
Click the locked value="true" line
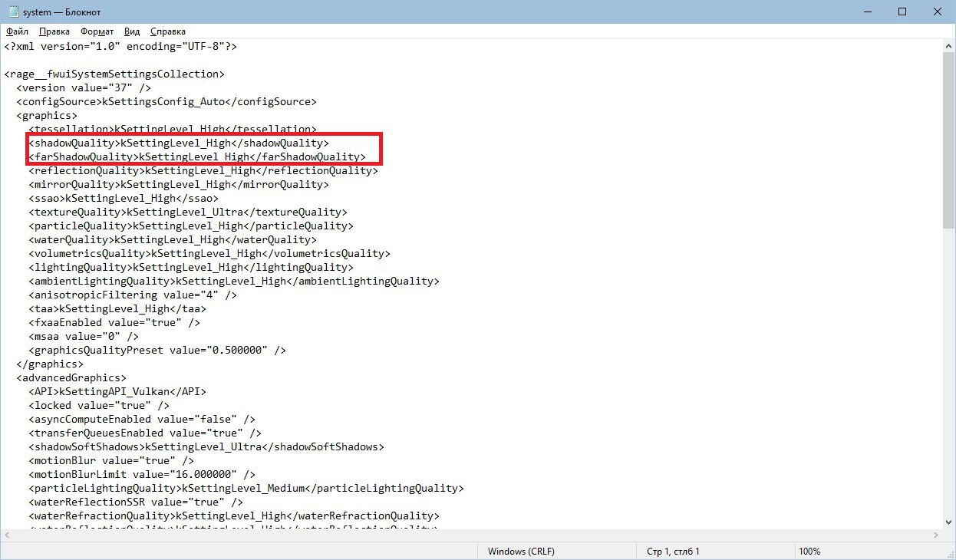99,405
